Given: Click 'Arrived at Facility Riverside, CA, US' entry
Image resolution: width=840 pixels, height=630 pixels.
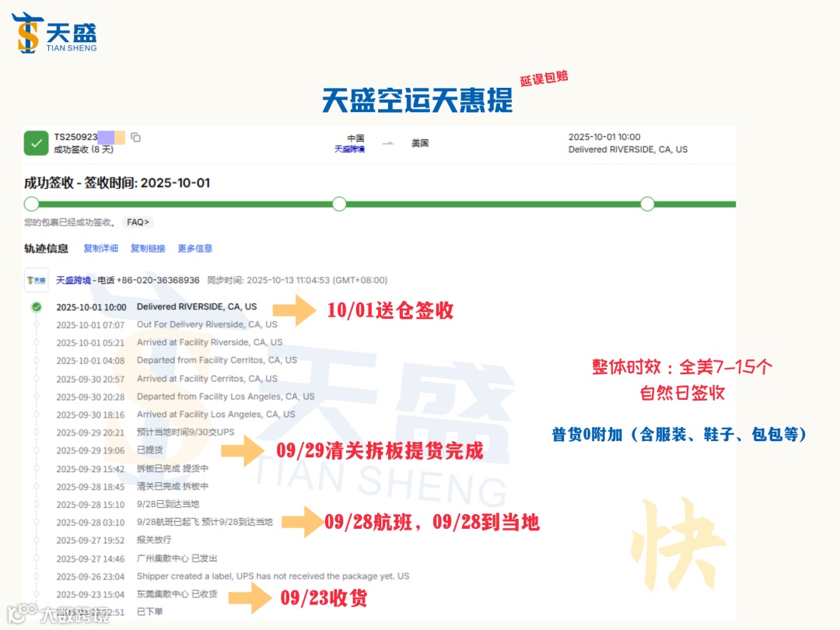Looking at the screenshot, I should coord(209,342).
